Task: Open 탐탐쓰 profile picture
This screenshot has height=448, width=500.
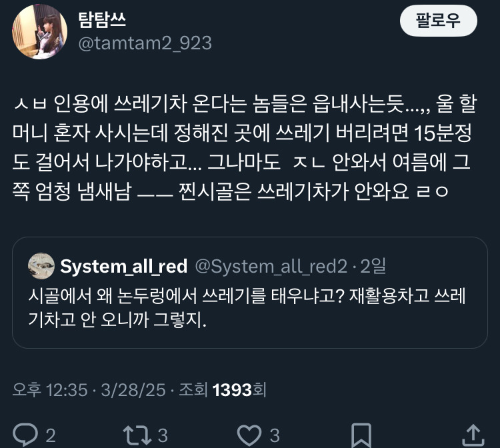Action: pos(40,31)
